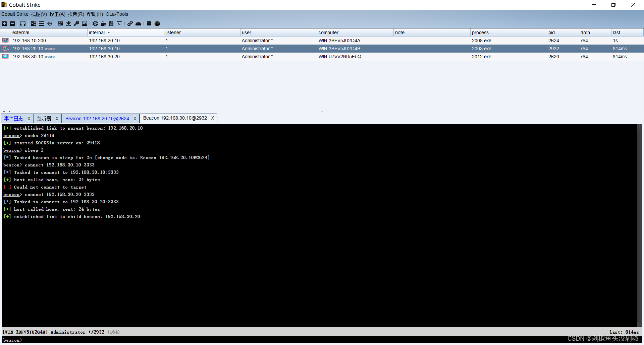This screenshot has width=644, height=345.
Task: Switch to target table crosshair icon
Action: tap(50, 23)
